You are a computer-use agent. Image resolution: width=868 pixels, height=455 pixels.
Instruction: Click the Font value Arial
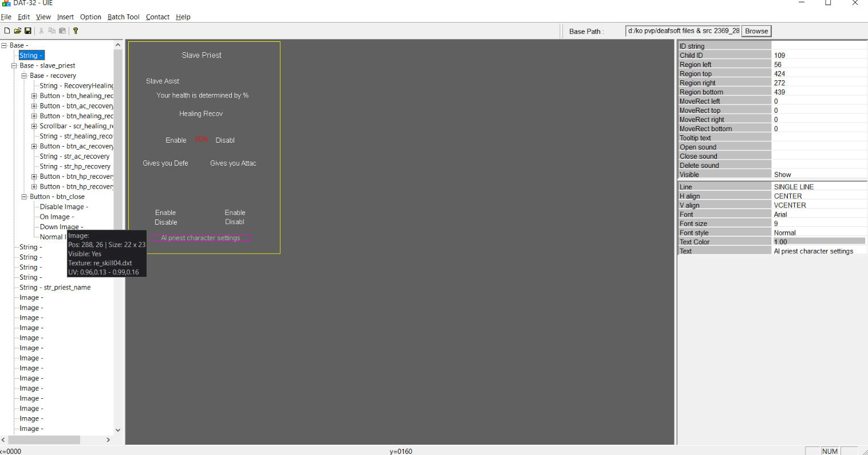click(819, 214)
